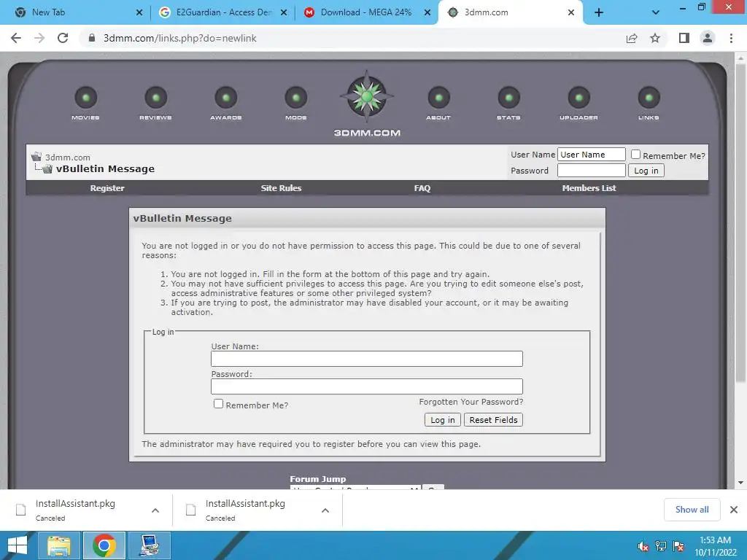
Task: Open the Chrome profile avatar menu
Action: (708, 38)
